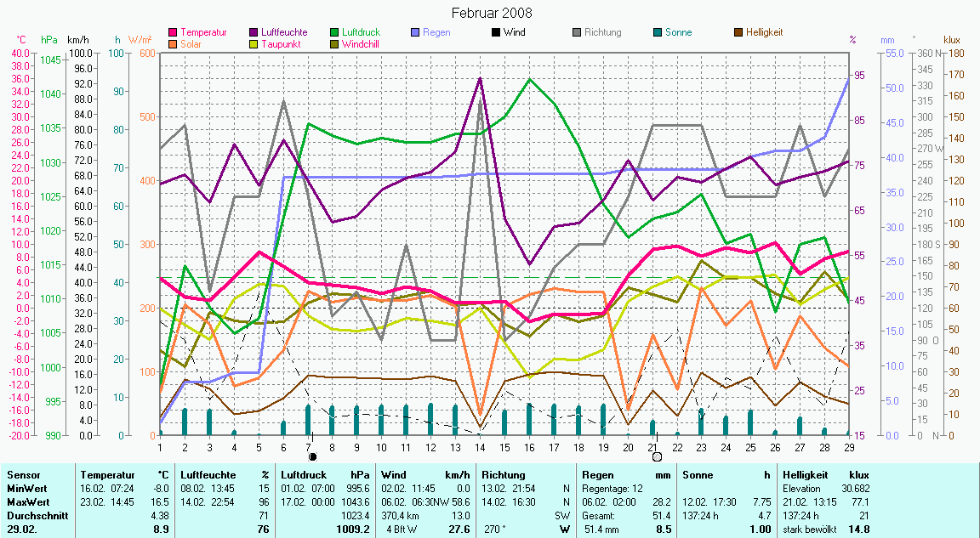Viewport: 980px width, 538px height.
Task: Click the orange Solar legend swatch
Action: [174, 43]
